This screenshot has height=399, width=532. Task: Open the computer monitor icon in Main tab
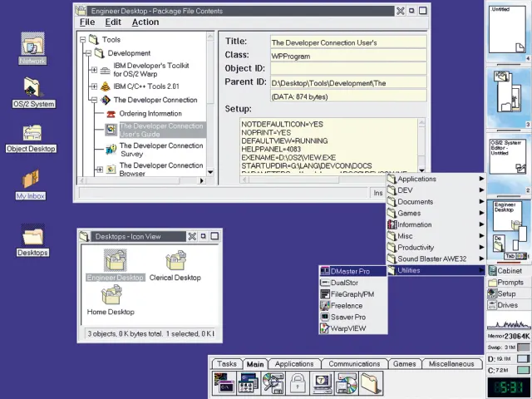pyautogui.click(x=322, y=382)
